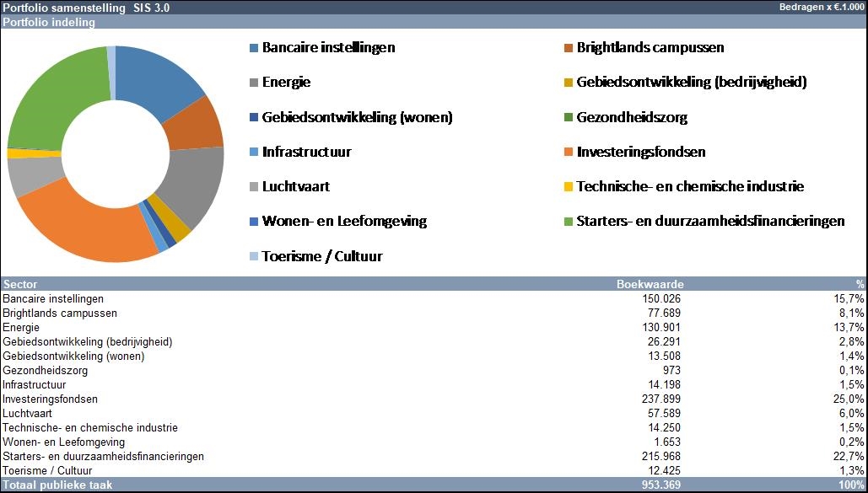The height and width of the screenshot is (493, 868).
Task: Select the gray Energie legend marker
Action: click(254, 83)
